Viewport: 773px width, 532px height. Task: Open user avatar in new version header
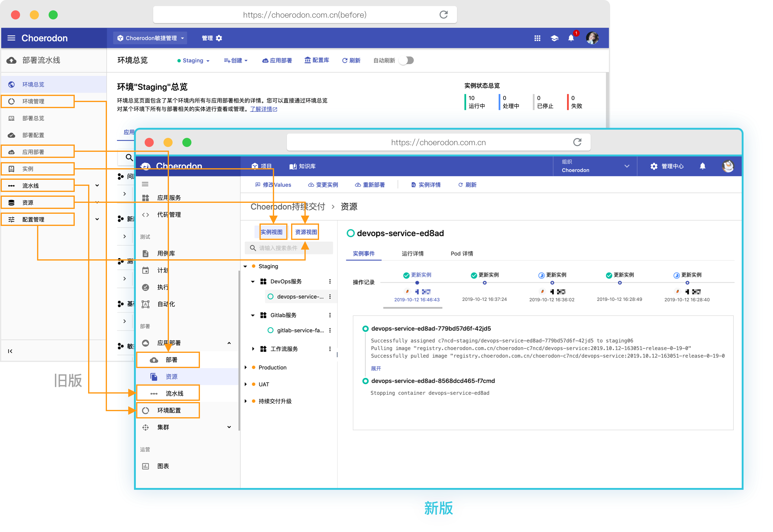pos(728,166)
